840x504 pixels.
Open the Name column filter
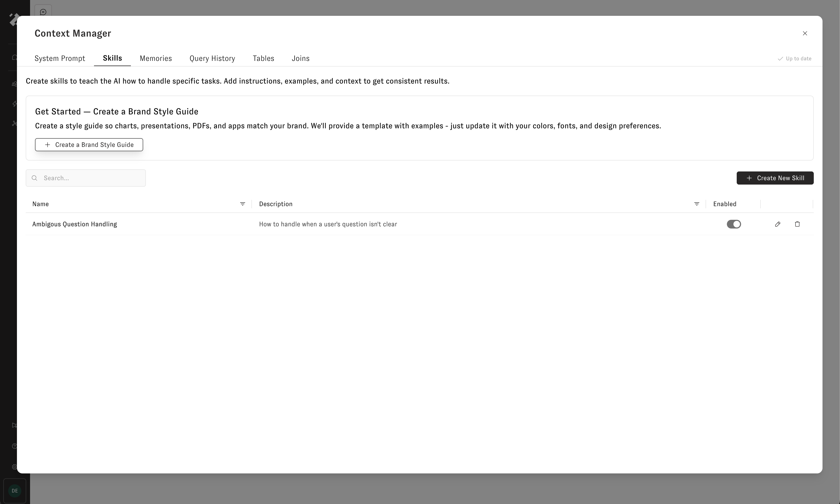(243, 204)
